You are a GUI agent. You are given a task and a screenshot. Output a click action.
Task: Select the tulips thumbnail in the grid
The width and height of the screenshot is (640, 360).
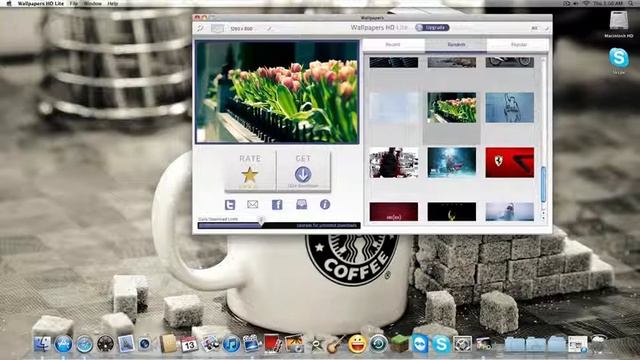click(451, 108)
